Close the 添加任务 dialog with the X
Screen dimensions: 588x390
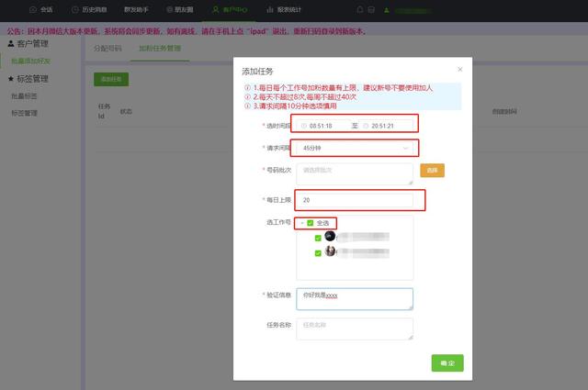click(x=460, y=69)
